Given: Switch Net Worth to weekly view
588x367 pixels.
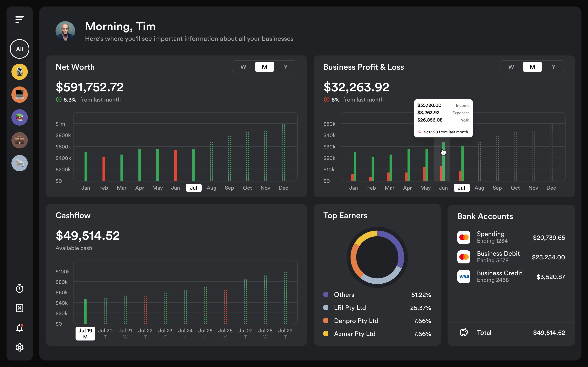Looking at the screenshot, I should pos(243,67).
